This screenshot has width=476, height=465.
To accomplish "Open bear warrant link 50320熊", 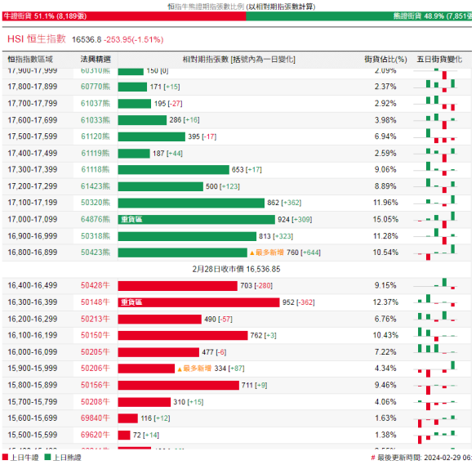I will click(96, 203).
